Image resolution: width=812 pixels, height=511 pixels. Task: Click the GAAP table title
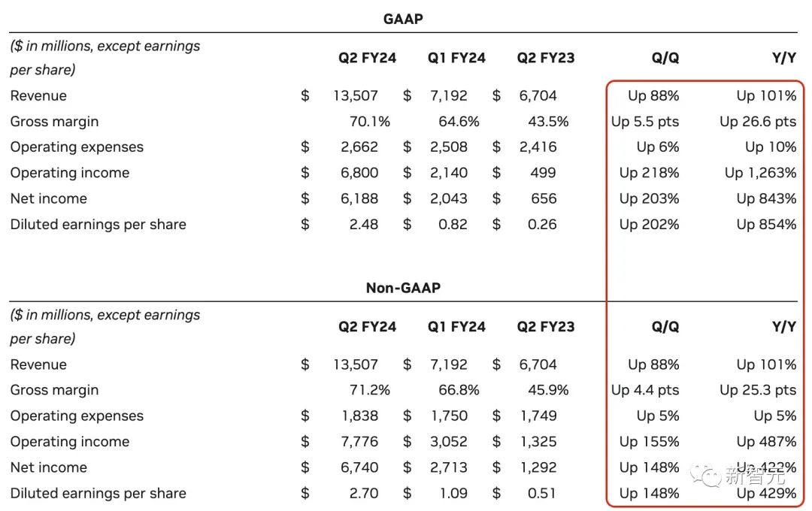(x=403, y=19)
